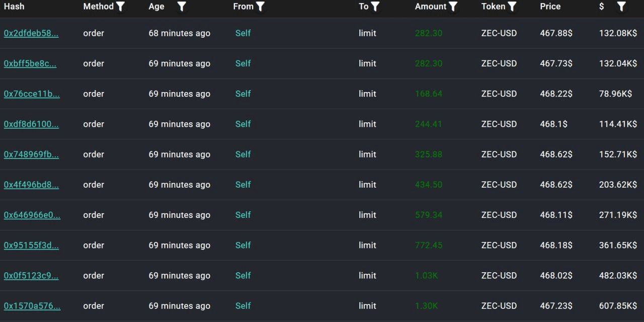Select value 114.41K$
The image size is (644, 322).
click(x=618, y=124)
